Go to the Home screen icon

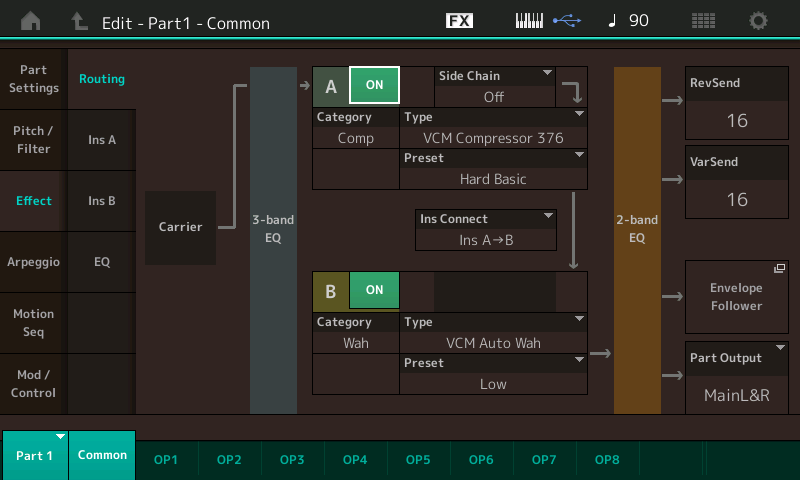(x=31, y=21)
